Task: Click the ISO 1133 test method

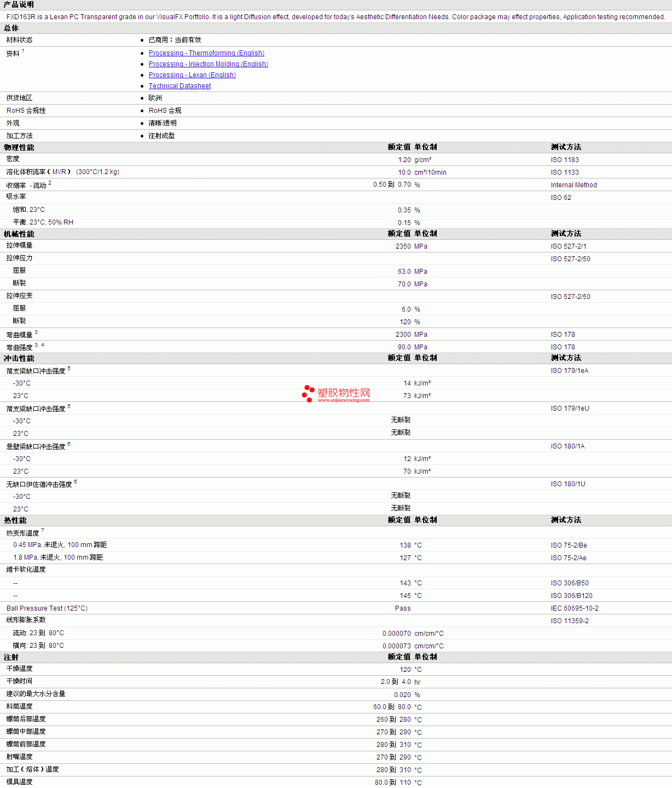Action: [x=565, y=172]
